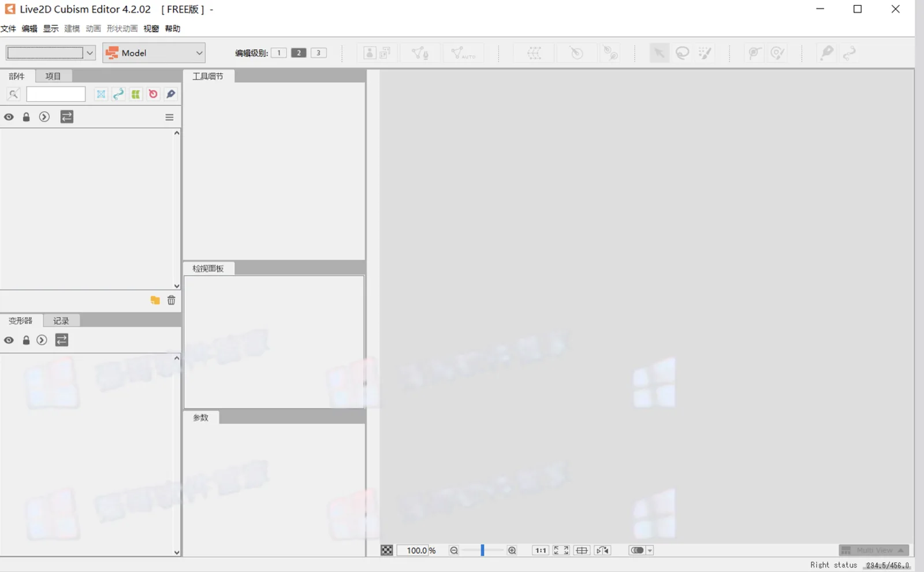Set edit level to 1
The height and width of the screenshot is (572, 924).
(279, 53)
